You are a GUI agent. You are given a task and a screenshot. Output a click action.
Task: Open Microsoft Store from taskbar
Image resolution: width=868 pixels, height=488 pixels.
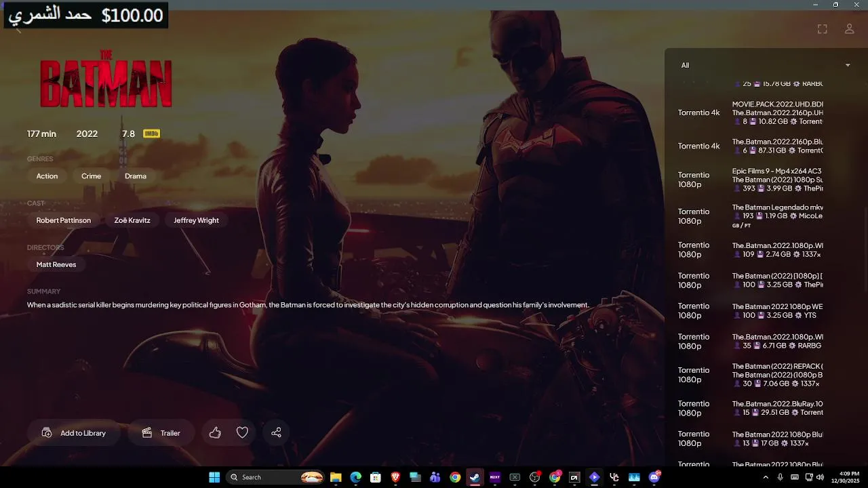376,477
